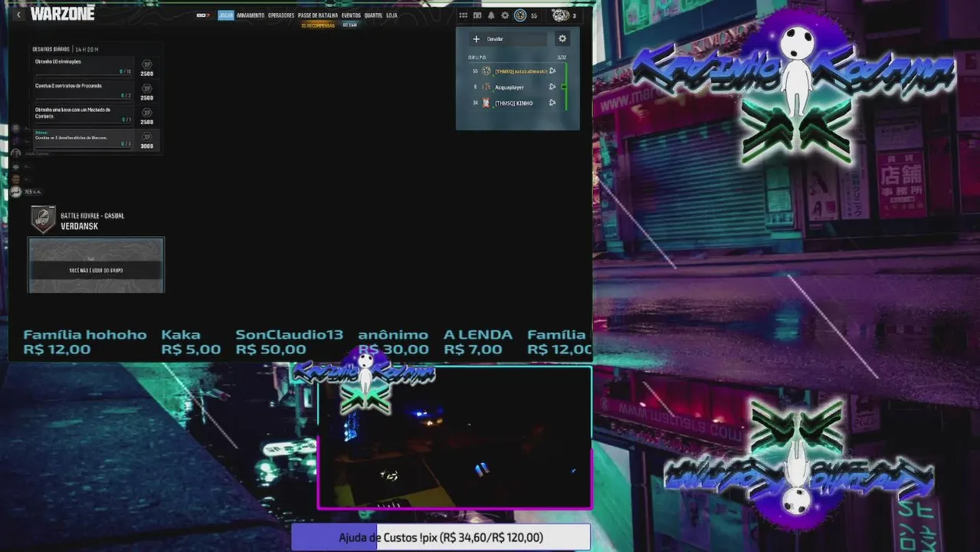This screenshot has height=552, width=980.
Task: Click xatubaDmeskit's emblem avatar
Action: pos(486,71)
